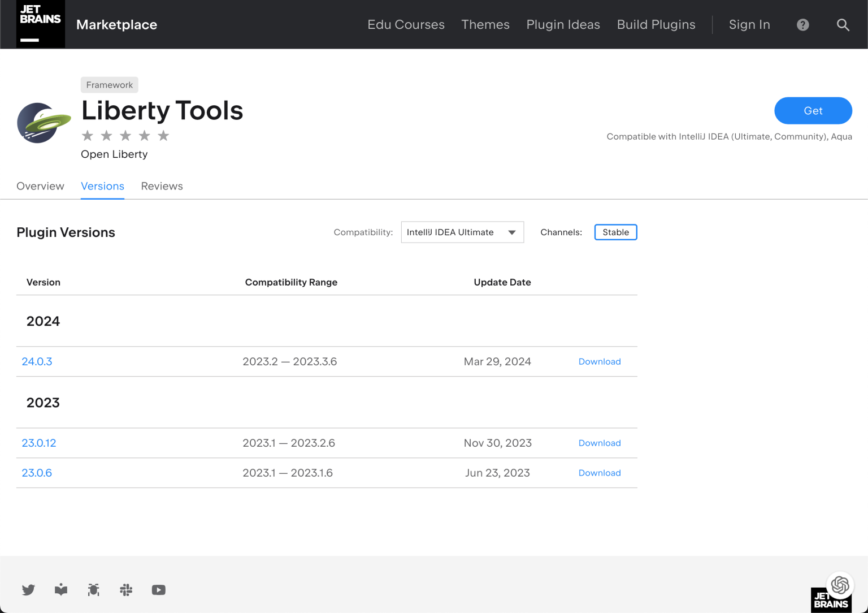Viewport: 868px width, 613px height.
Task: Open JetBrains Twitter from footer
Action: pos(28,590)
